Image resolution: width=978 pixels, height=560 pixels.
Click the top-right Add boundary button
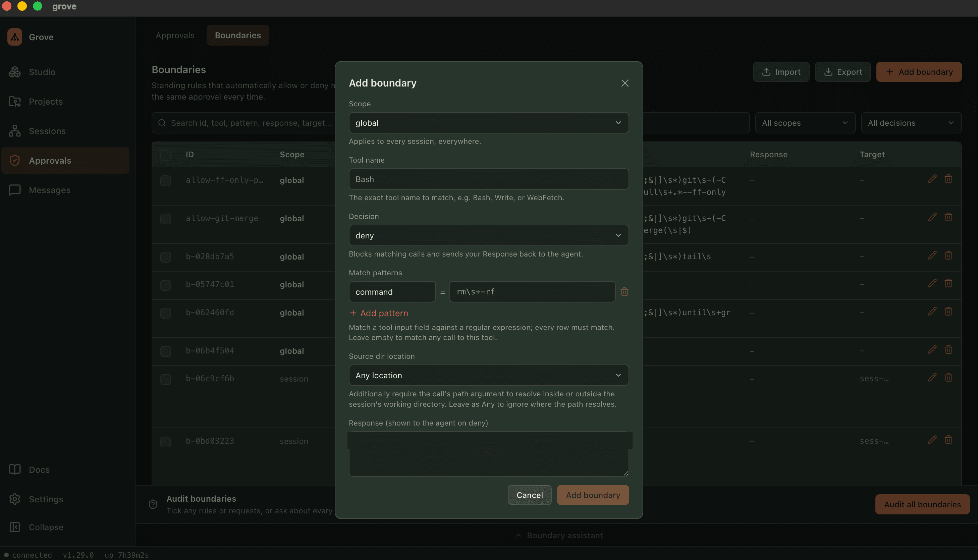coord(919,72)
